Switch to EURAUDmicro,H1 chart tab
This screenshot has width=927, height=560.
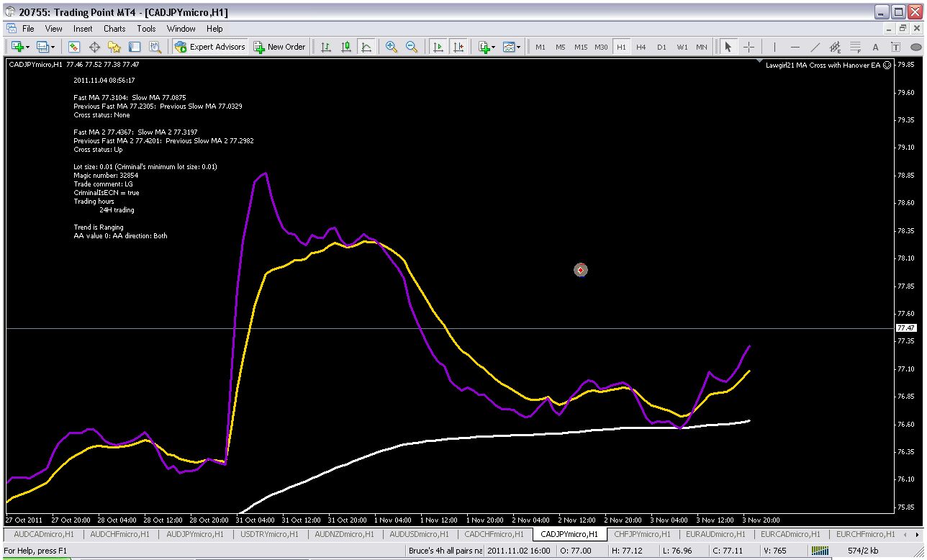point(715,534)
